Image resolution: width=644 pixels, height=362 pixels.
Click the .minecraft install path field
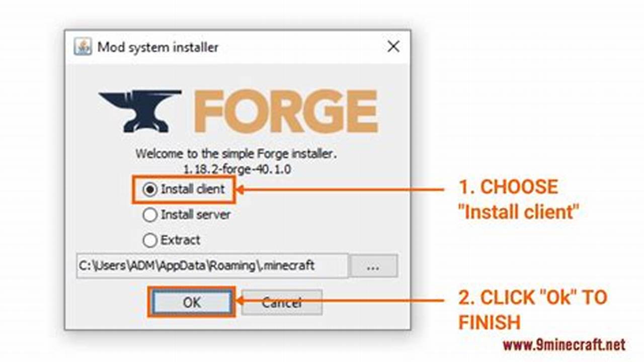click(x=212, y=266)
